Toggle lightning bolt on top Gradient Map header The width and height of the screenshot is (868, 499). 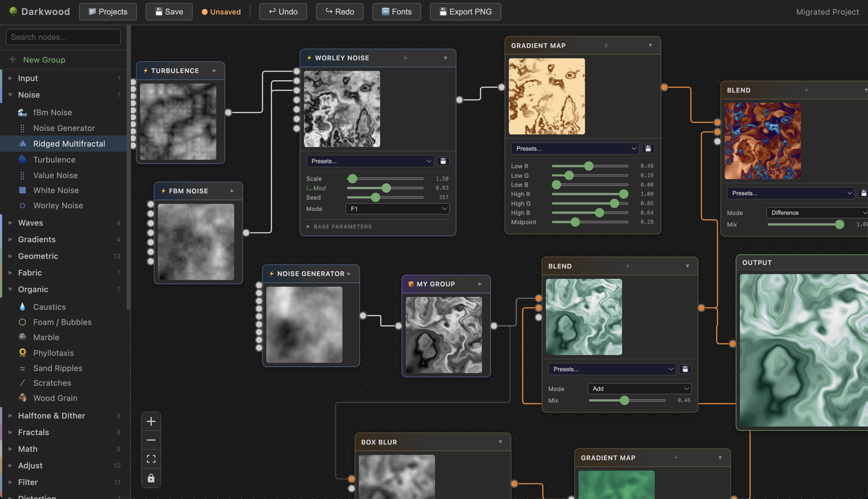coord(606,45)
